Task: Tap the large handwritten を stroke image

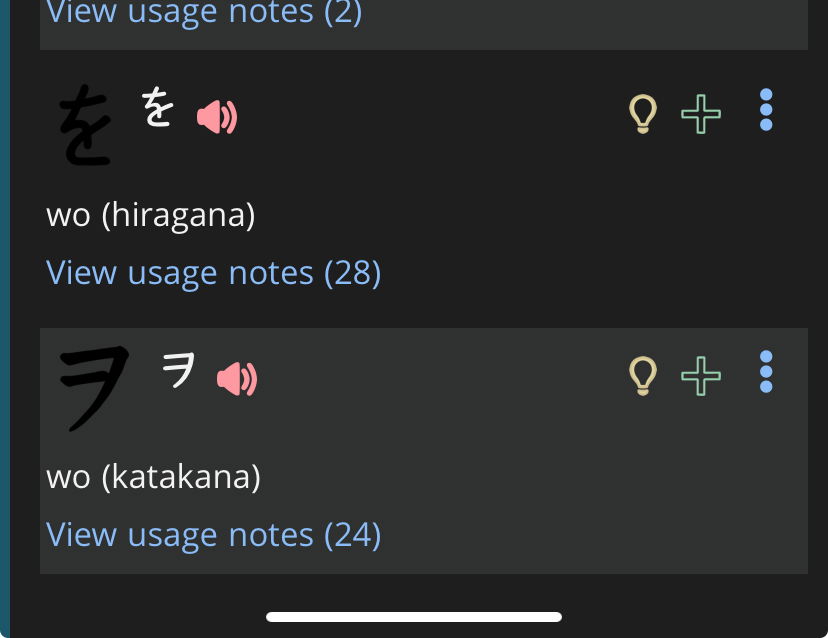Action: pyautogui.click(x=85, y=123)
